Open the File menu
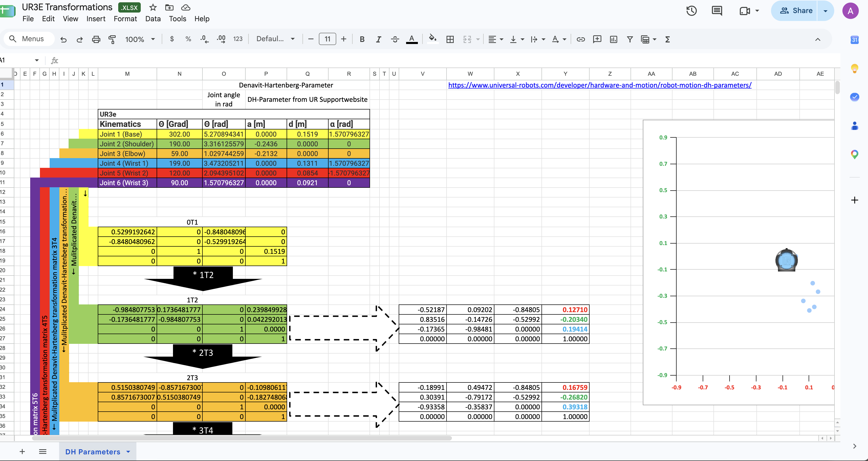Viewport: 868px width, 461px height. coord(28,19)
